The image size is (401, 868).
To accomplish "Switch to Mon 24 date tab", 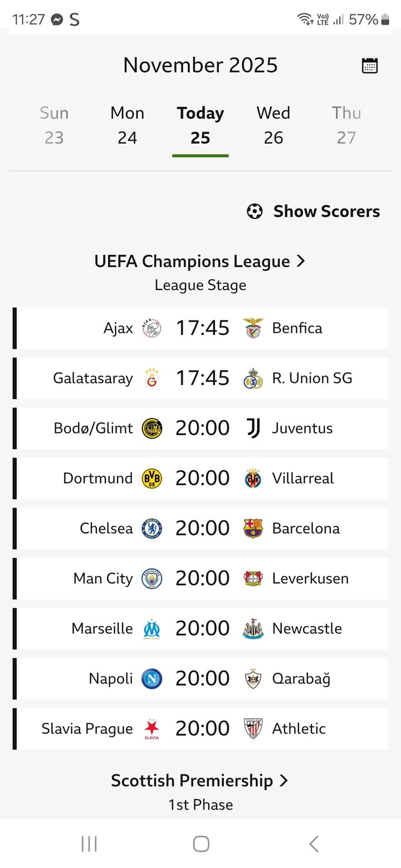I will (128, 125).
